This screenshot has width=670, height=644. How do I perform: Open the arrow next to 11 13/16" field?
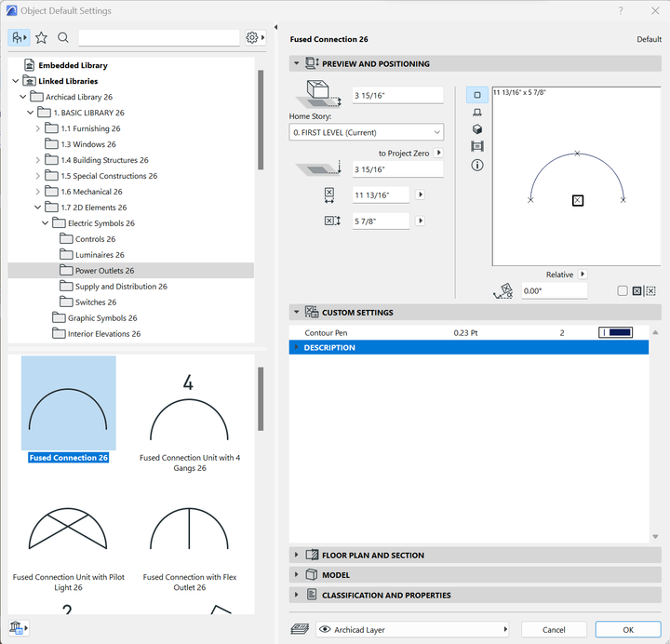(420, 195)
